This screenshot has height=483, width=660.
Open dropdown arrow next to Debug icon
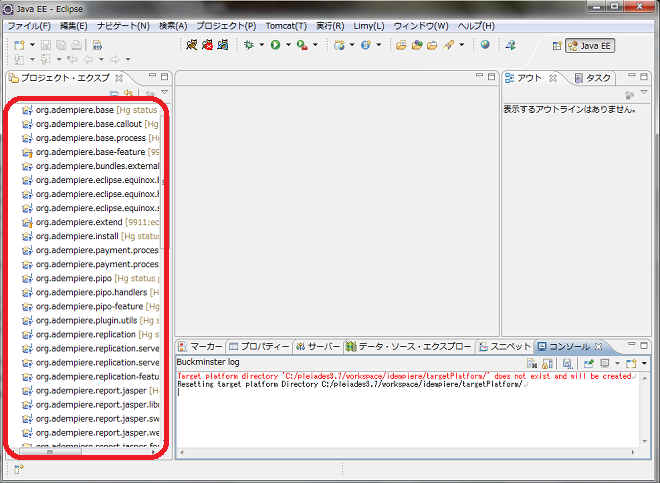tap(261, 45)
